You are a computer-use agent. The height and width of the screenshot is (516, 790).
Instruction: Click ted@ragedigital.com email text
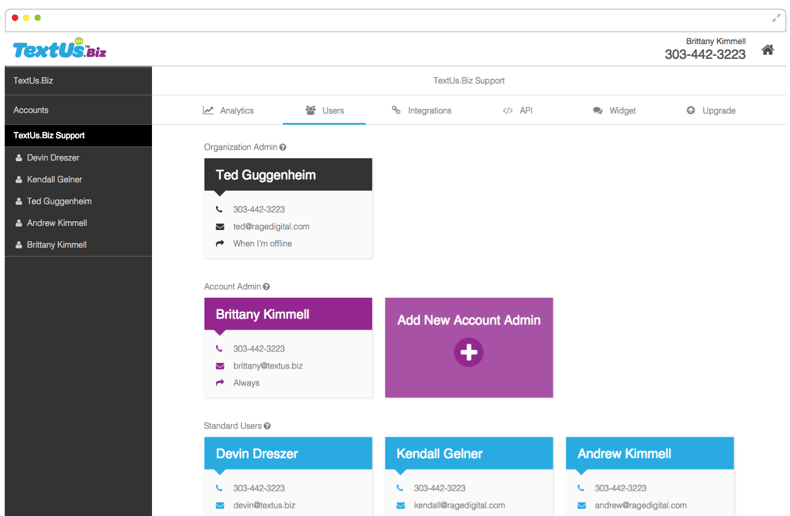click(271, 227)
